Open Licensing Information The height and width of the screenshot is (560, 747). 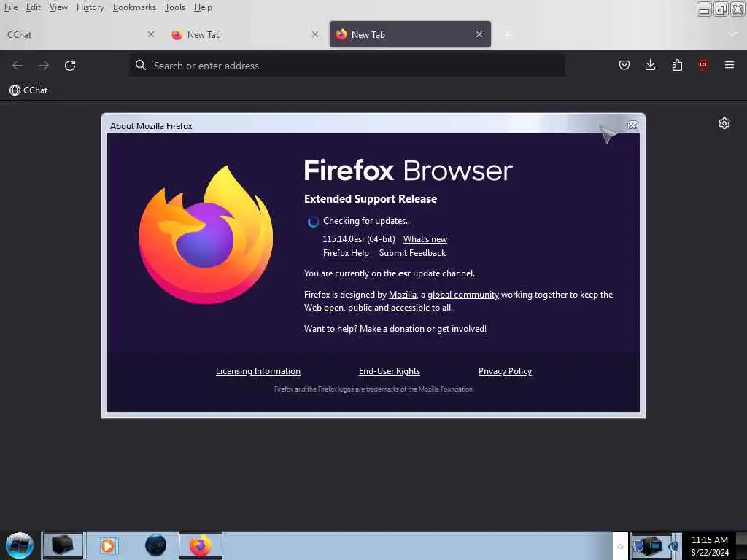tap(258, 371)
